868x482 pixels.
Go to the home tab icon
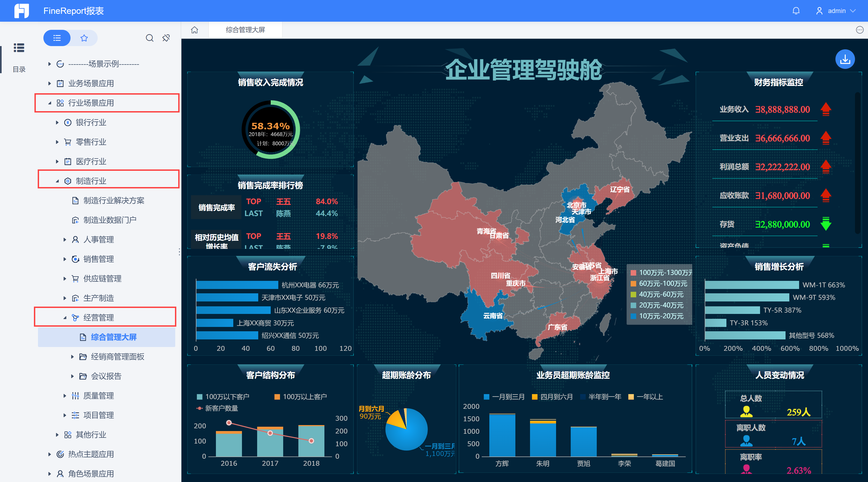pyautogui.click(x=194, y=30)
